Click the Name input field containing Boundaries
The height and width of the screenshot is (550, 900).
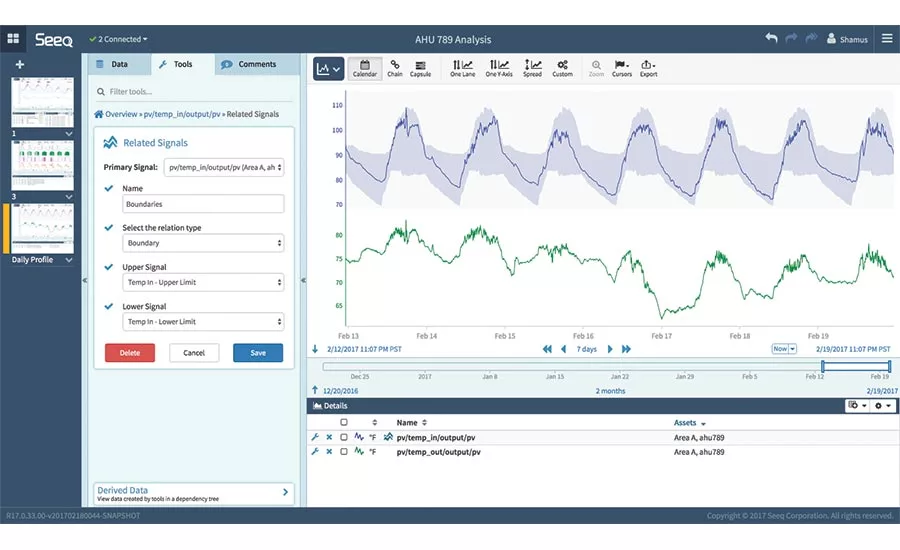tap(203, 204)
